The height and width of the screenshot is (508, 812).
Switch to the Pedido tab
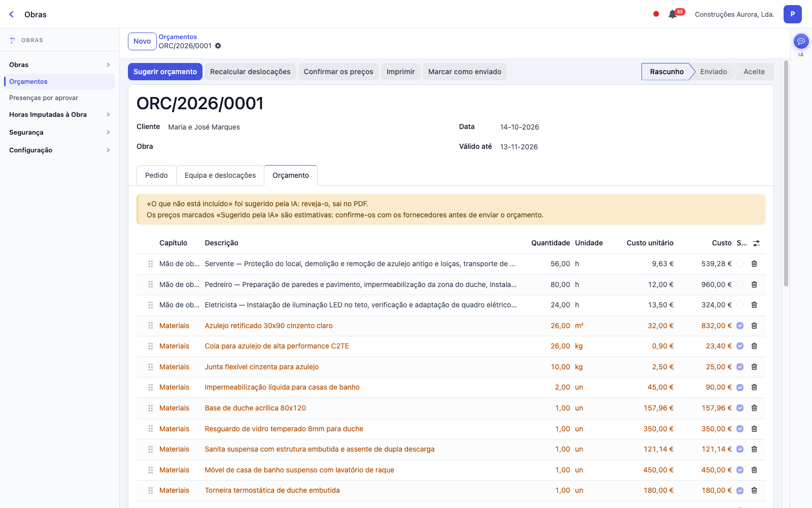coord(156,175)
